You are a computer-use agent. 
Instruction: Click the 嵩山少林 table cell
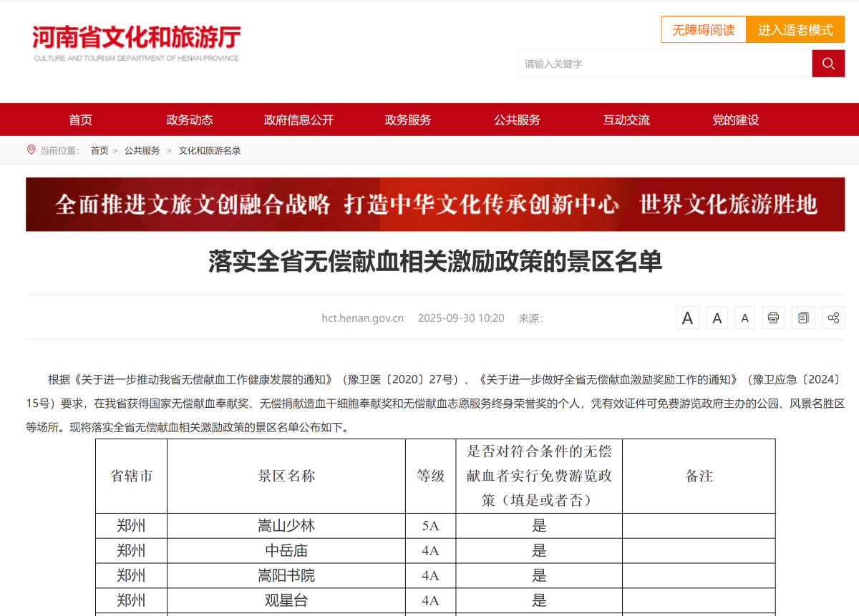coord(286,526)
